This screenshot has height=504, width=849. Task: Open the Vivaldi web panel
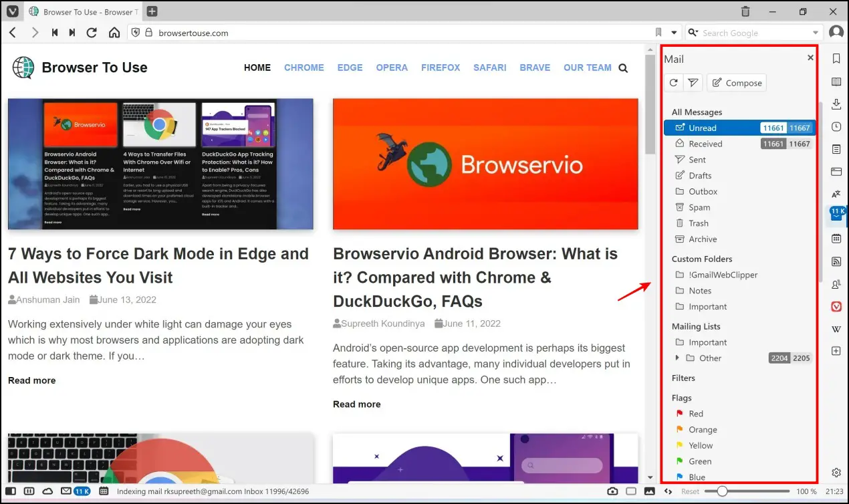(x=836, y=307)
